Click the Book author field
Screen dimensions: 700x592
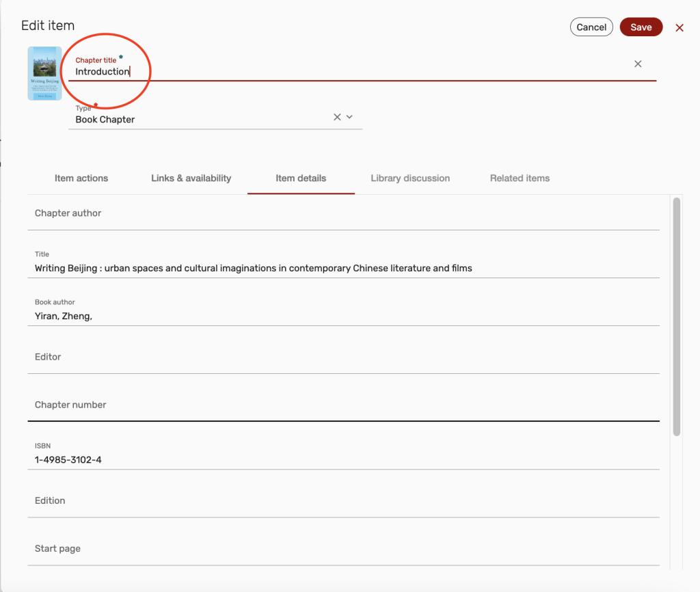[x=342, y=316]
